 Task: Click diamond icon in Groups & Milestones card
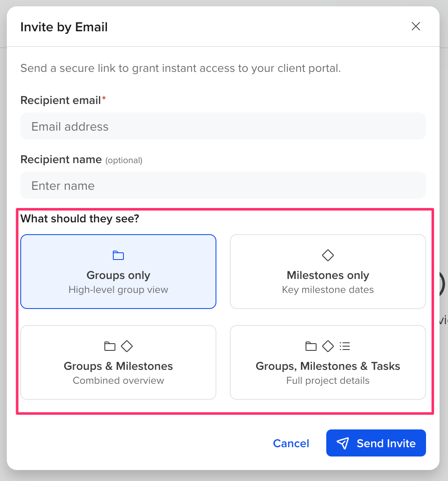127,346
